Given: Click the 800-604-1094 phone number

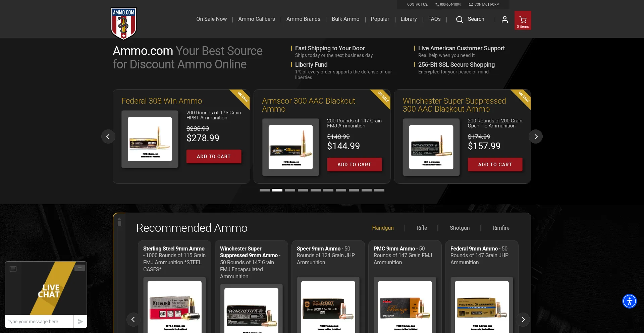Looking at the screenshot, I should pyautogui.click(x=450, y=4).
